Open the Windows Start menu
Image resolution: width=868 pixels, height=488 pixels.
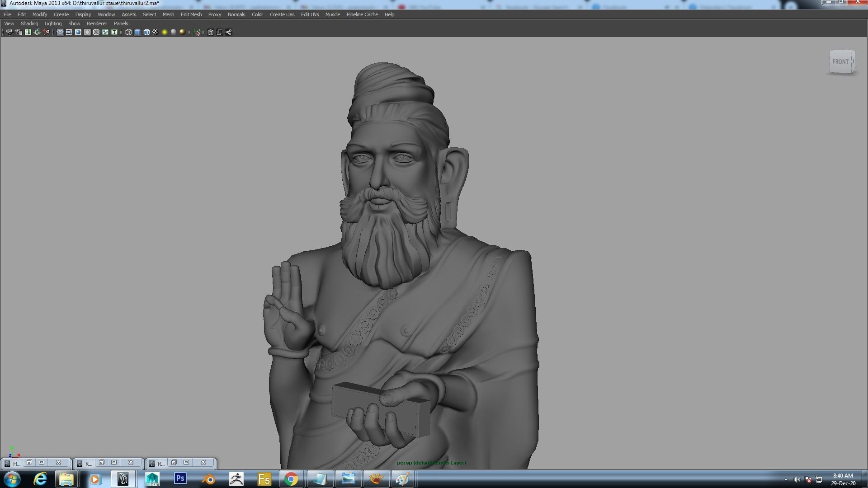coord(12,479)
